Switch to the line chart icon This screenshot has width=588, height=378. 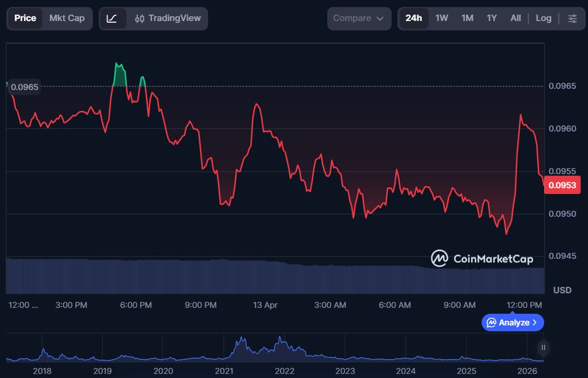click(112, 19)
